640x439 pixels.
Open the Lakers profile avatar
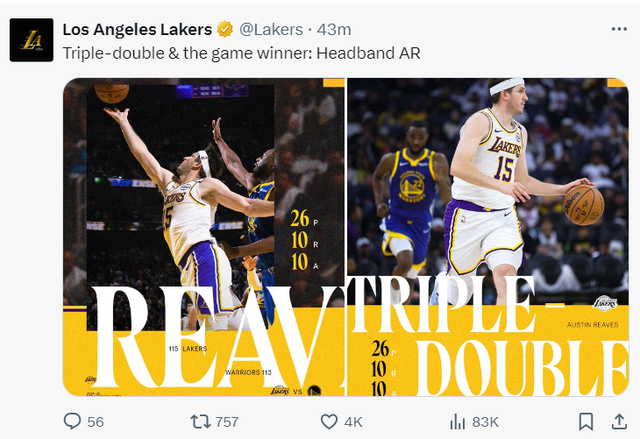[x=31, y=40]
